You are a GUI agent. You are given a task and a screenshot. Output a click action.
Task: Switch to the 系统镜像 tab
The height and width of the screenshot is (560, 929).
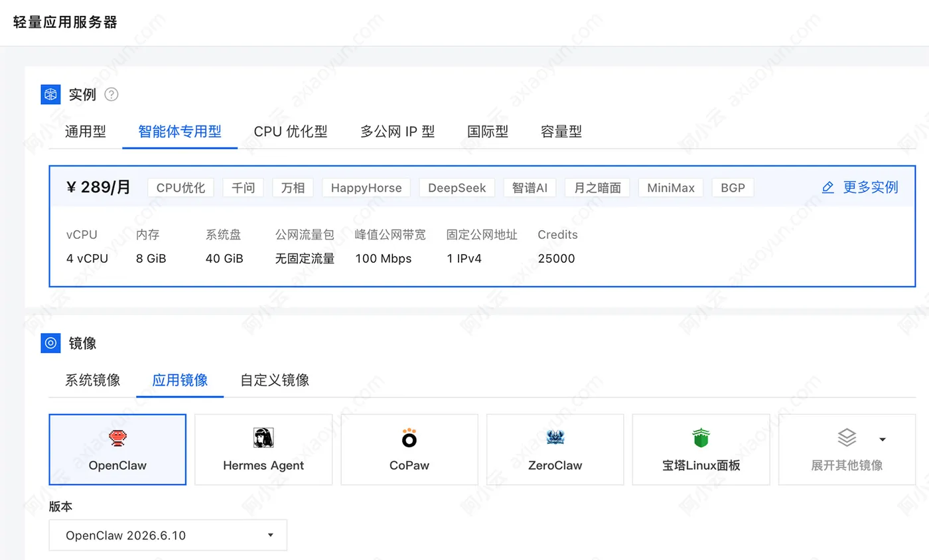[x=93, y=380]
